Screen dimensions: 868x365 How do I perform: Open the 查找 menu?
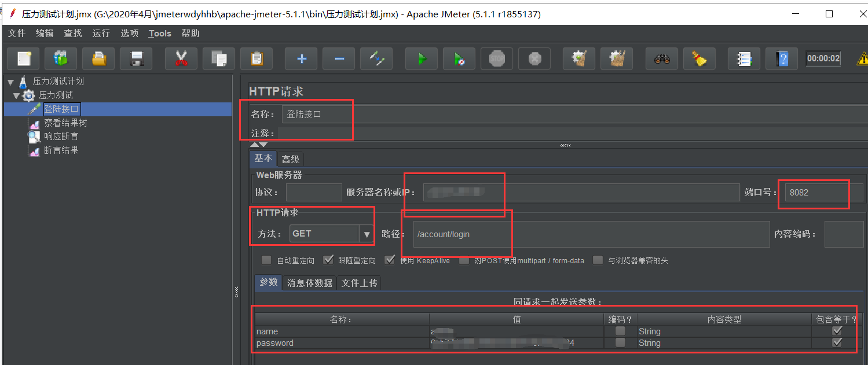click(73, 34)
